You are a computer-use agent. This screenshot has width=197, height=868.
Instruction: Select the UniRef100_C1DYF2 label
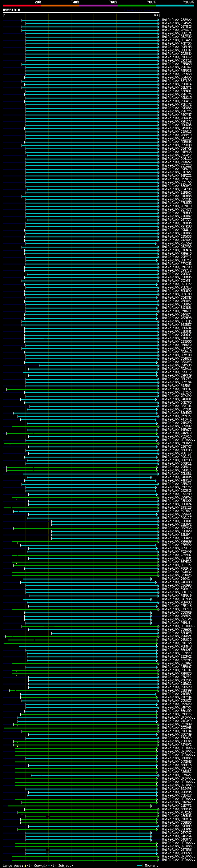[177, 806]
